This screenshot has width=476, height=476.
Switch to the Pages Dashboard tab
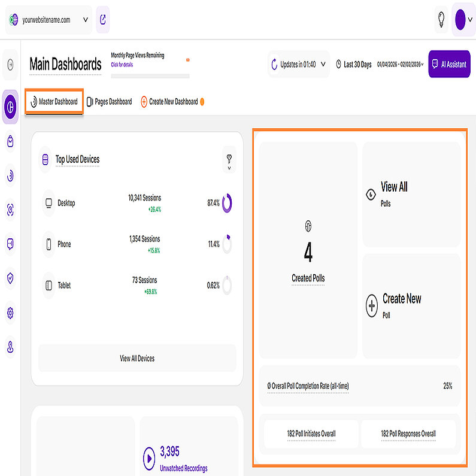coord(110,102)
